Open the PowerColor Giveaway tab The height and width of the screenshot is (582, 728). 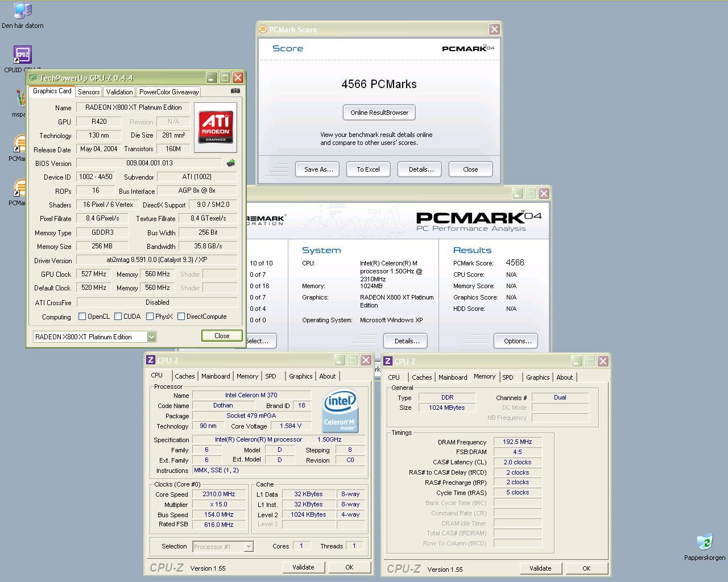coord(169,92)
